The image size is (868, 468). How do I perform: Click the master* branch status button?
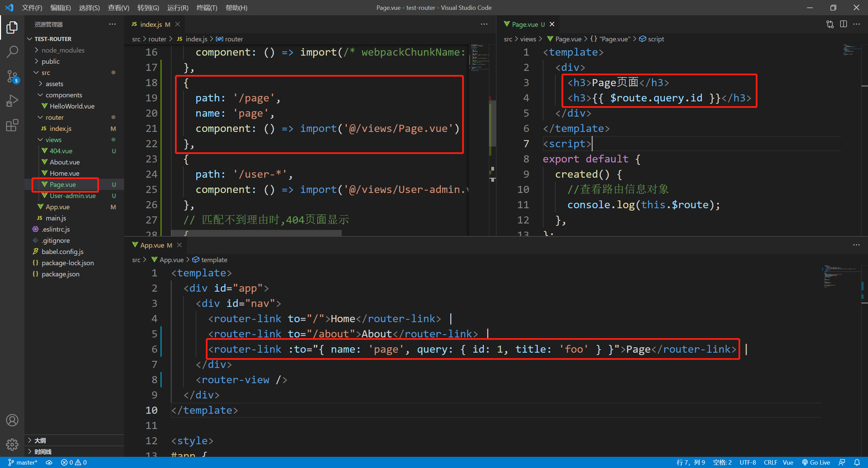(23, 462)
